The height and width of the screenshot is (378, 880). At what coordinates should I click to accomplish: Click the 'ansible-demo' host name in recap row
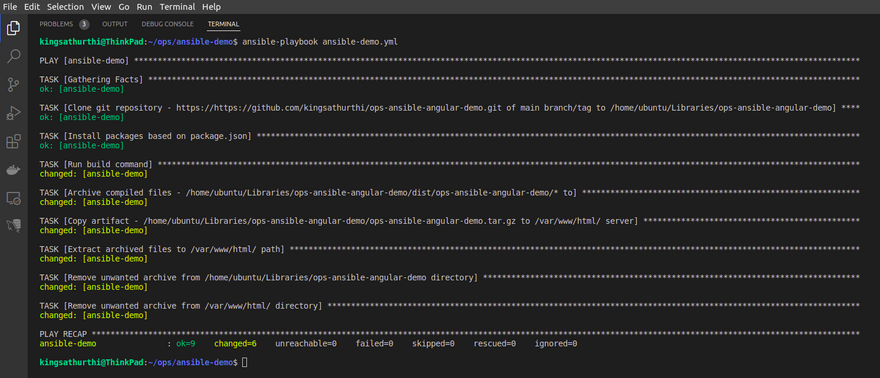tap(68, 344)
